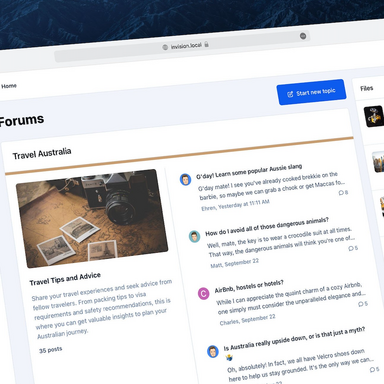The width and height of the screenshot is (384, 384).
Task: Click Ehren's avatar on Aussie slang topic
Action: (x=185, y=179)
